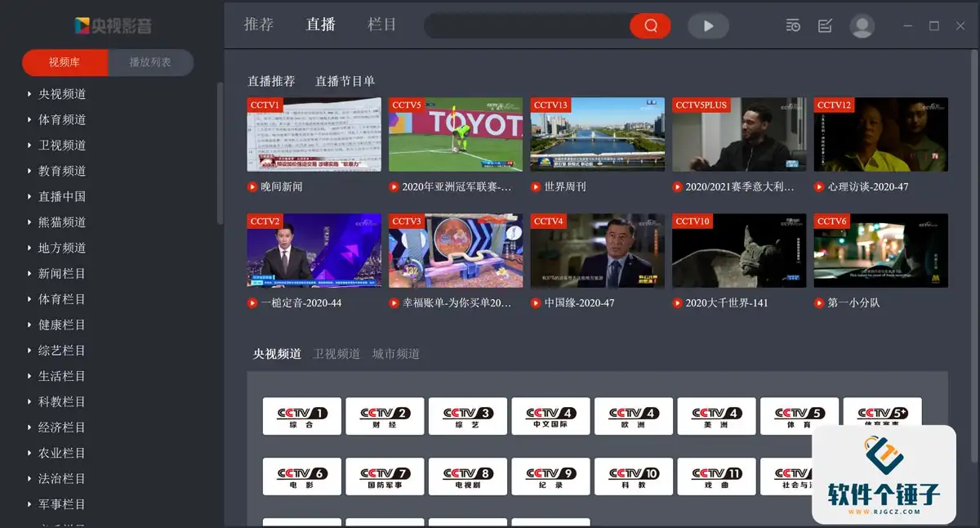Open the 2020年亚洲冠军联赛 program title
Viewport: 980px width, 528px height.
457,186
